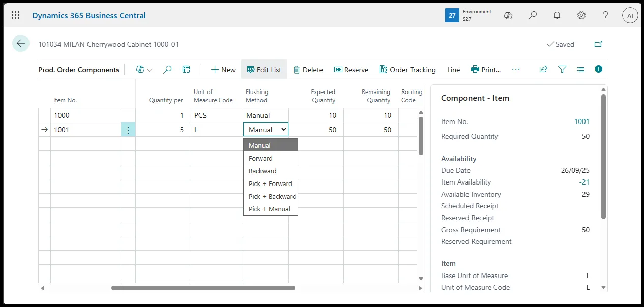Open the AI user account avatar
The width and height of the screenshot is (644, 307).
630,16
